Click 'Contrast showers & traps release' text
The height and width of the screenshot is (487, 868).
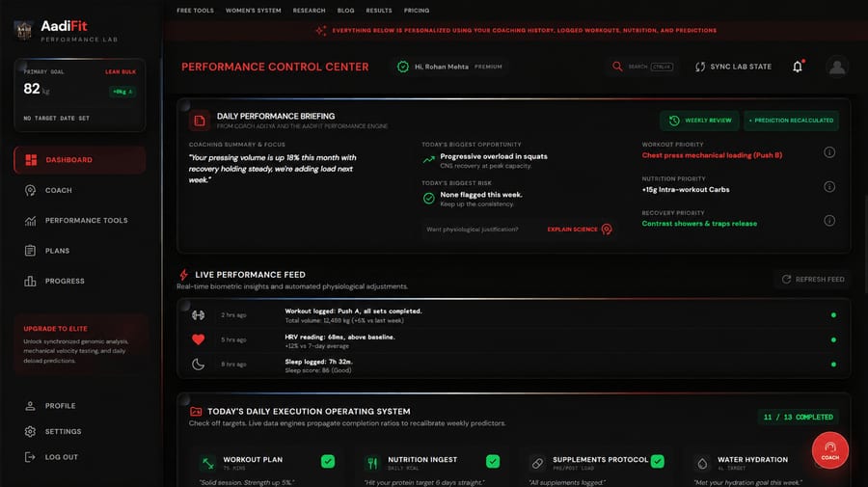[x=699, y=224]
